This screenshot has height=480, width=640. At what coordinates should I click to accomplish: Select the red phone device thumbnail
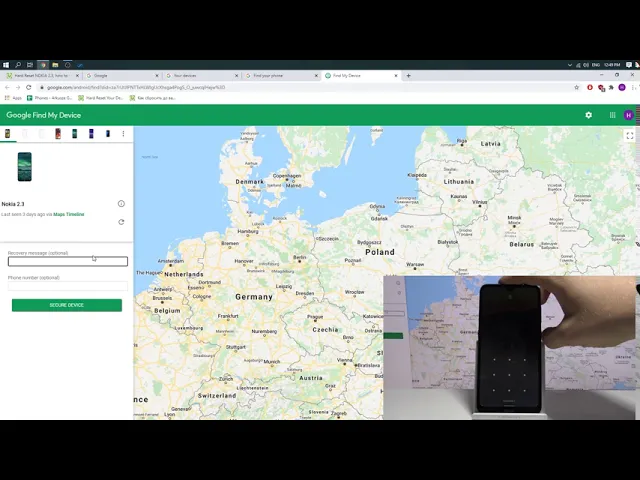click(x=58, y=133)
